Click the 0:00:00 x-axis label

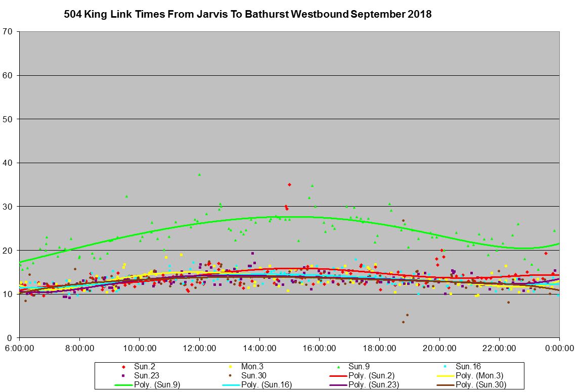(x=559, y=348)
